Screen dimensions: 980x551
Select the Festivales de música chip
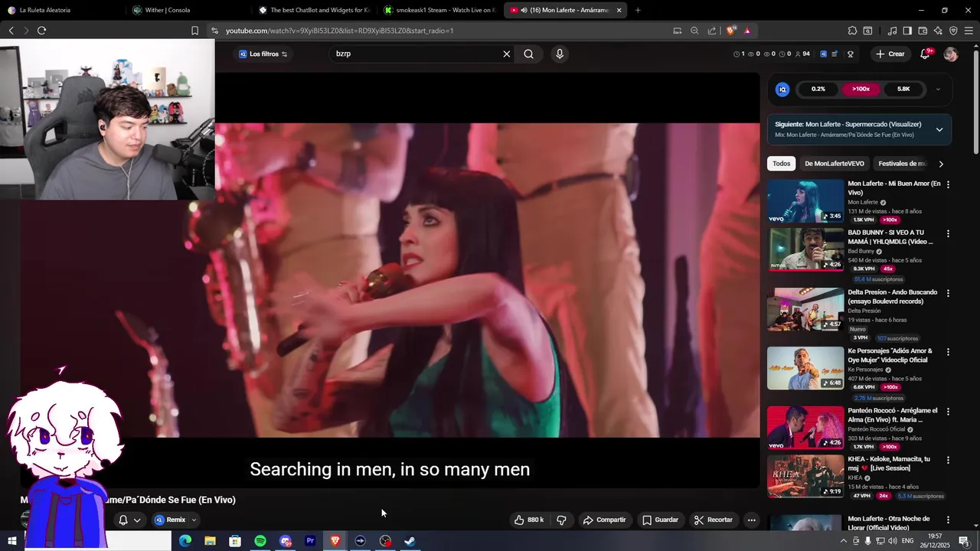pyautogui.click(x=902, y=164)
